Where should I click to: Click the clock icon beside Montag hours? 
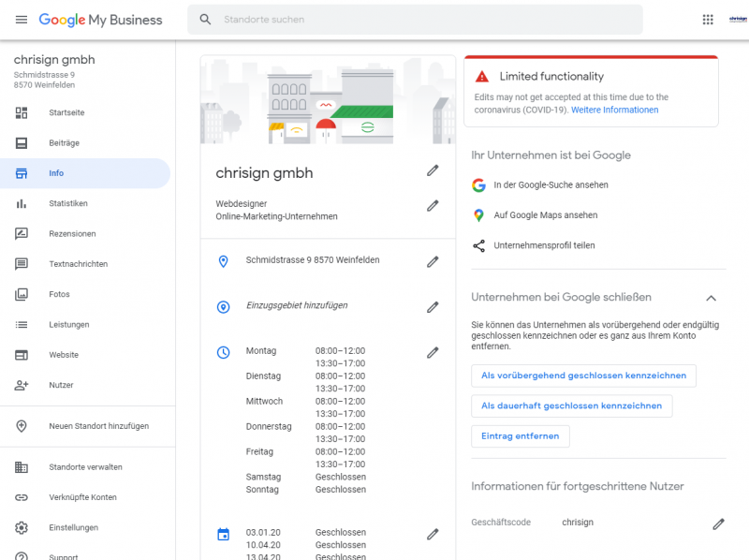click(223, 353)
